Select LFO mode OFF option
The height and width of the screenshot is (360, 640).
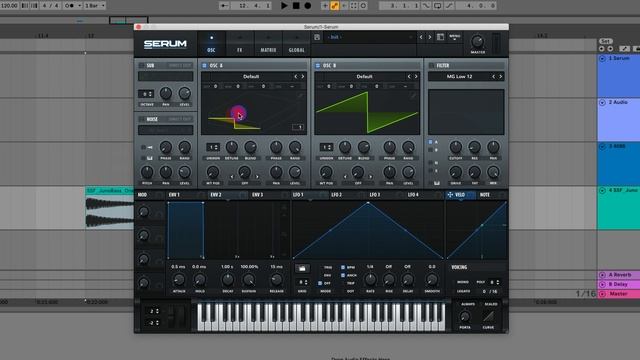pos(320,283)
